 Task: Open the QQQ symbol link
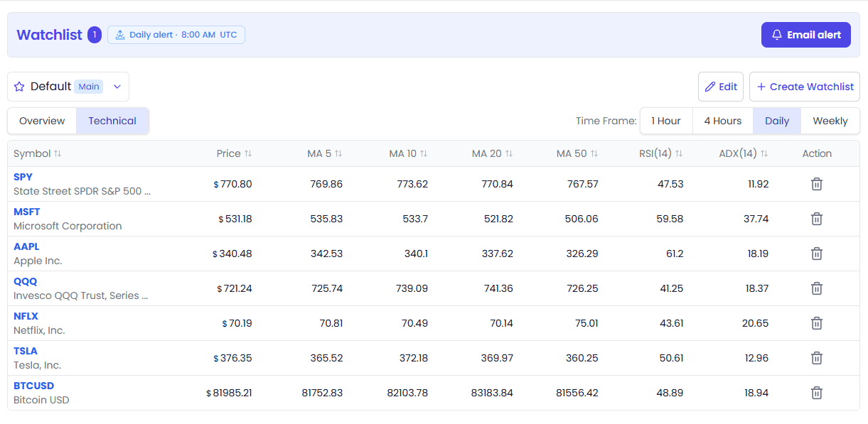tap(25, 281)
